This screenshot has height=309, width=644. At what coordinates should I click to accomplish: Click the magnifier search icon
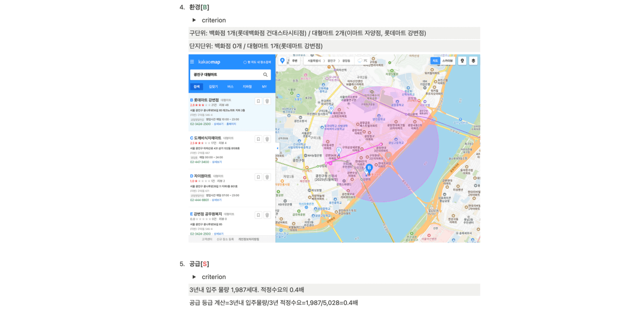266,75
